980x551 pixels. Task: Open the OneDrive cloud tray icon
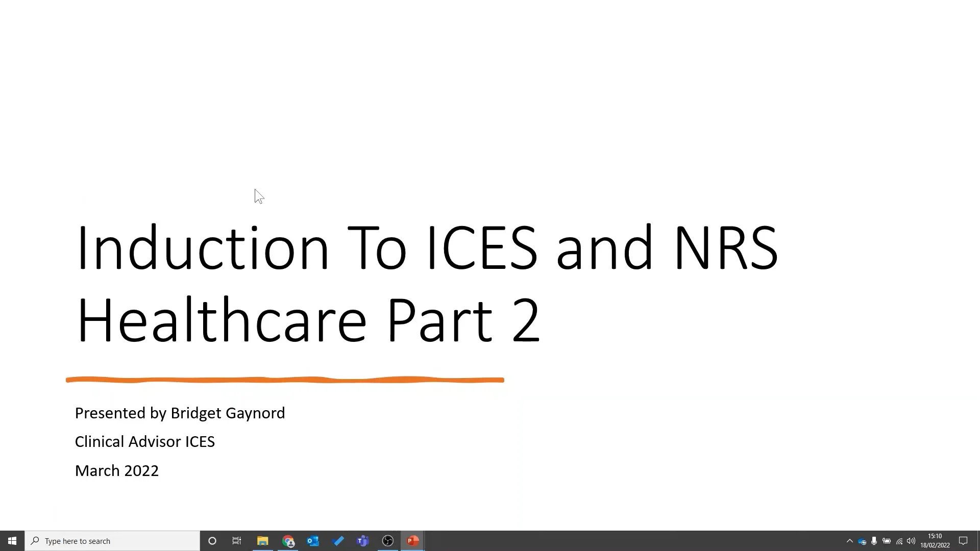862,541
